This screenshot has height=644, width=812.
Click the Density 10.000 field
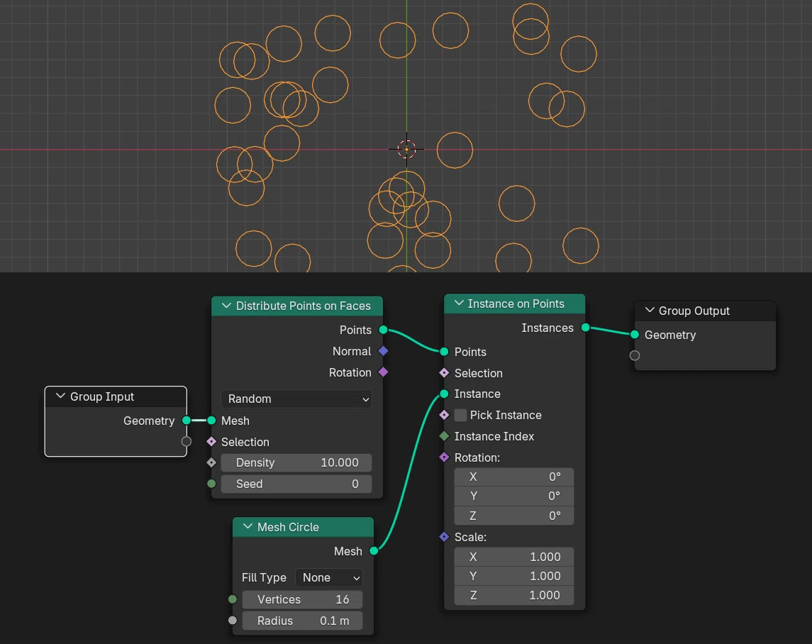pos(296,462)
